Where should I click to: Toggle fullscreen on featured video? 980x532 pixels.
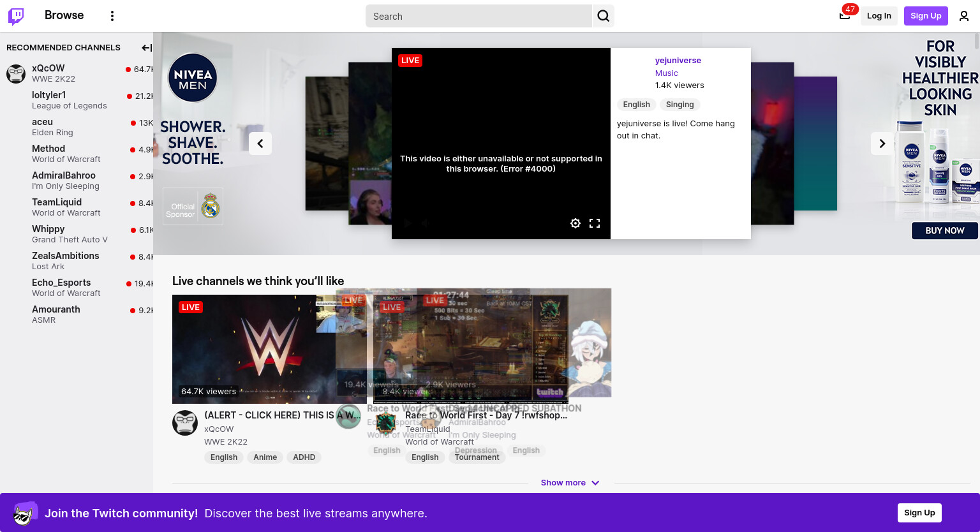595,223
